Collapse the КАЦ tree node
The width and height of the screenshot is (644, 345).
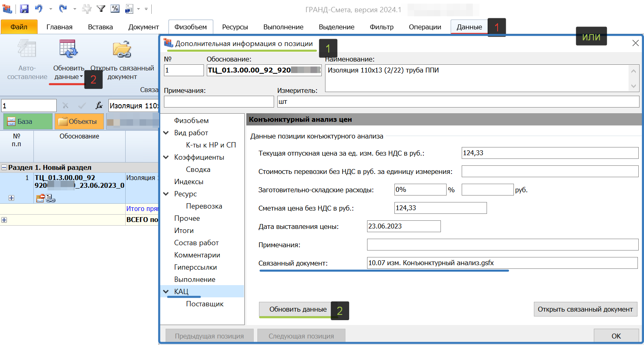(166, 292)
